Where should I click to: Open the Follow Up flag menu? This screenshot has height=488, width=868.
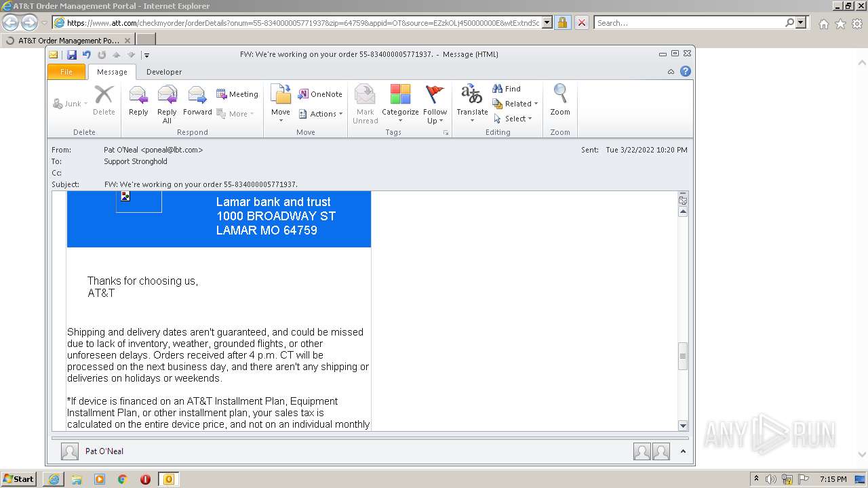pyautogui.click(x=435, y=103)
